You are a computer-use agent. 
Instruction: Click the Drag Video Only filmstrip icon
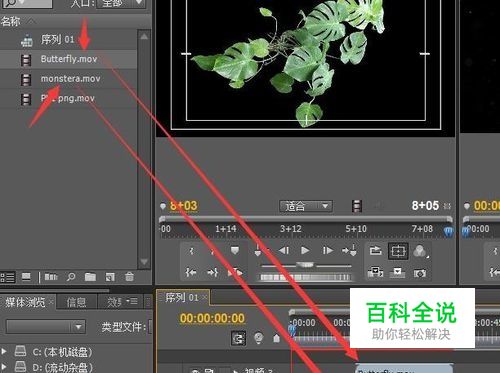pyautogui.click(x=357, y=206)
